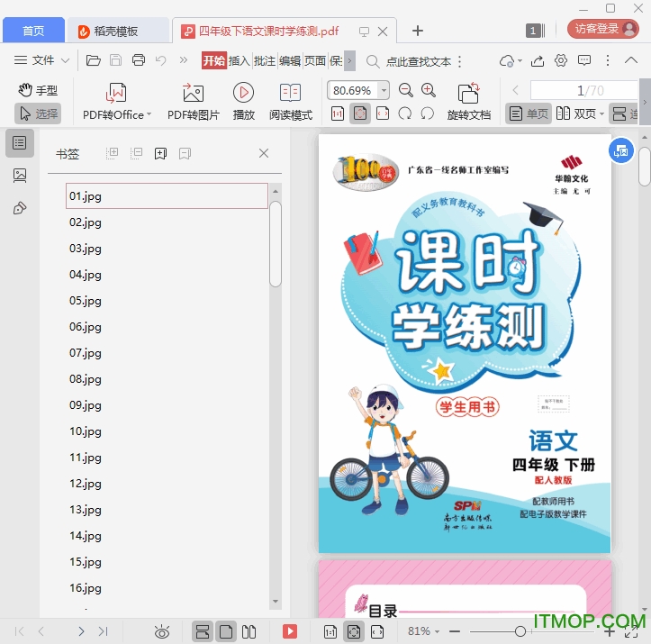
Task: Switch to 稻壳模板 tab
Action: 119,32
